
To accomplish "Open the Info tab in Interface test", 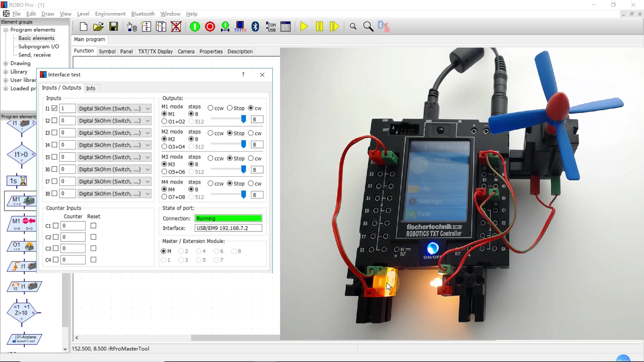I will tap(91, 88).
